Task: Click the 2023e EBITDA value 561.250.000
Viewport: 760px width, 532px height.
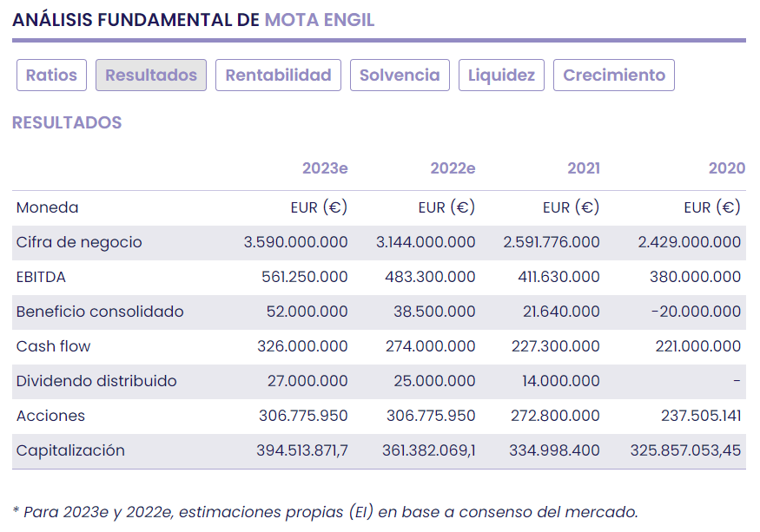Action: pyautogui.click(x=304, y=277)
